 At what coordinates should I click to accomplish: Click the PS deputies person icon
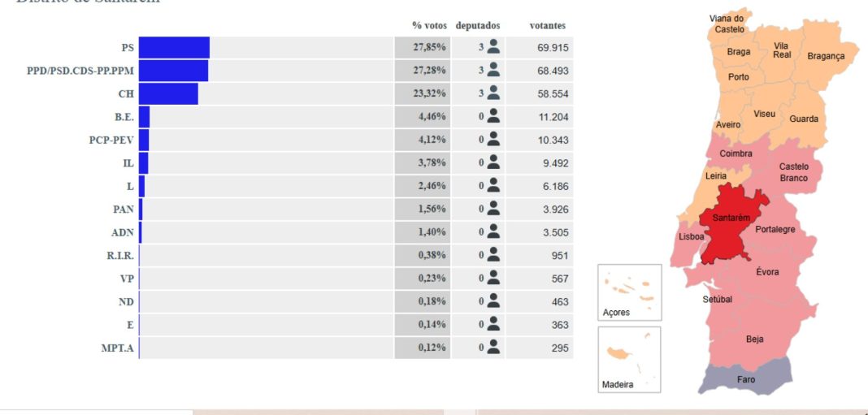[493, 47]
